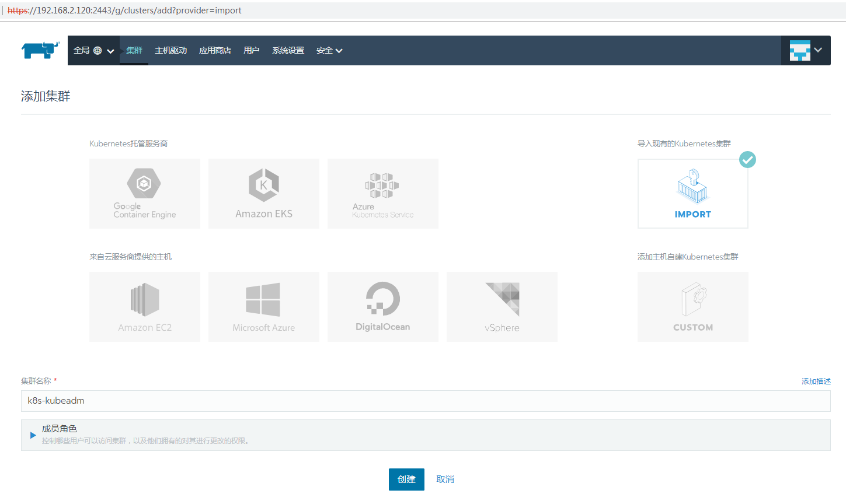Open the 主机驱动 menu item
This screenshot has width=846, height=504.
[170, 50]
